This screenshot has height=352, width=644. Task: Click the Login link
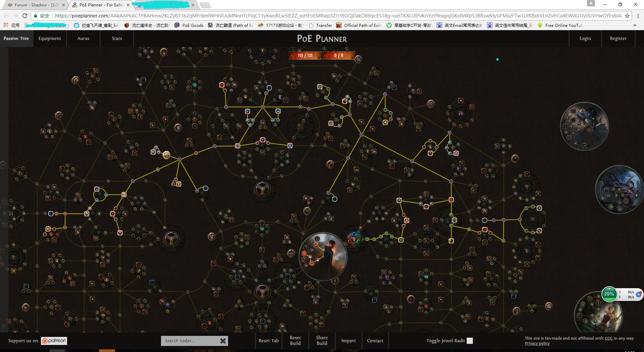point(585,38)
